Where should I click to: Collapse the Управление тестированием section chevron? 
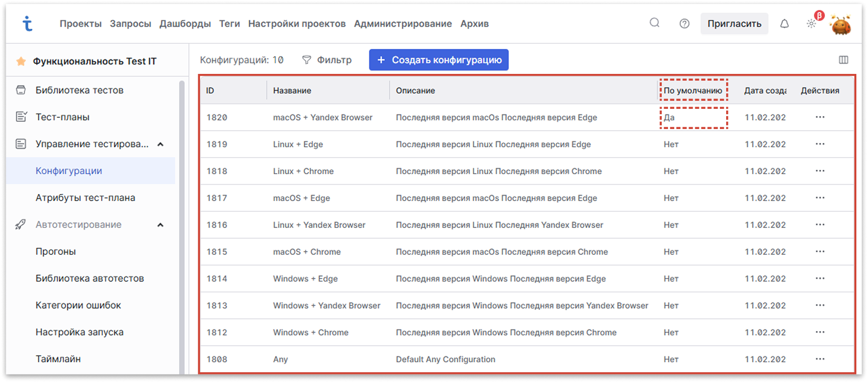160,144
